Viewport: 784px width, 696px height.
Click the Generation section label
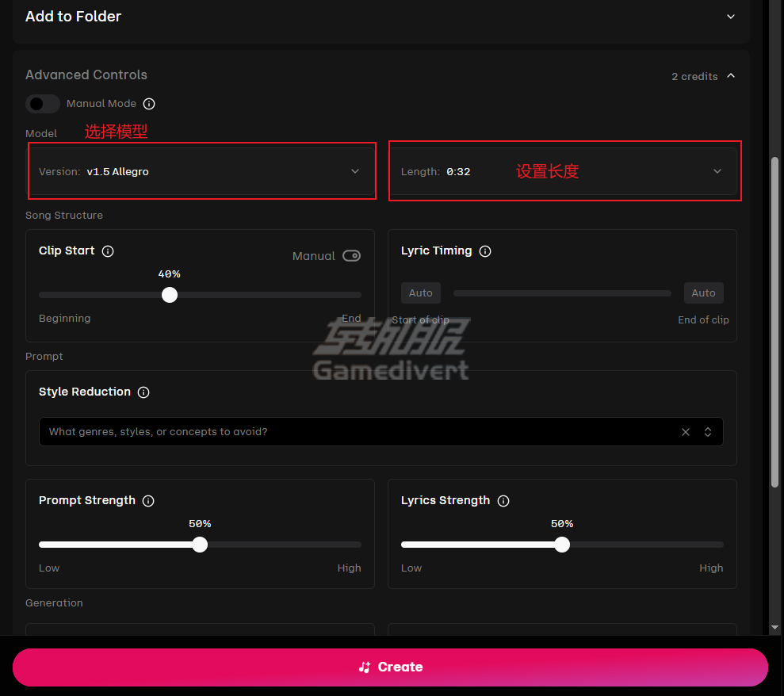coord(54,603)
